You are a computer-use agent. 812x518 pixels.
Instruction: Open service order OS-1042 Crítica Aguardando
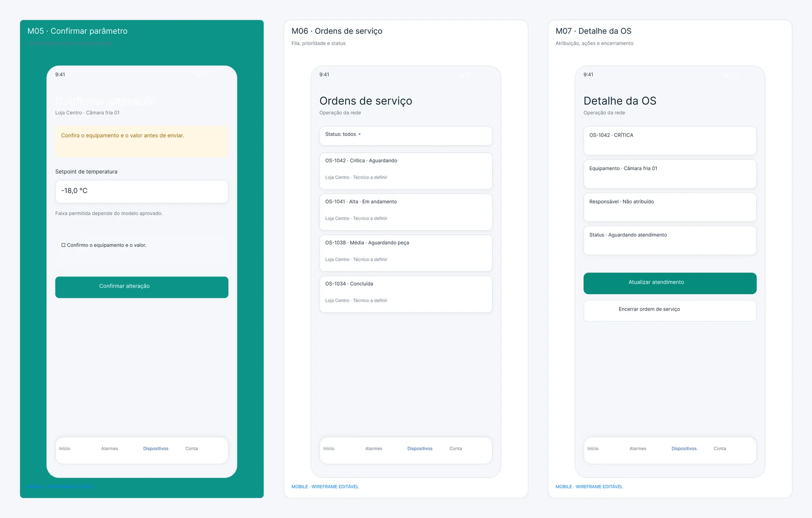coord(405,171)
